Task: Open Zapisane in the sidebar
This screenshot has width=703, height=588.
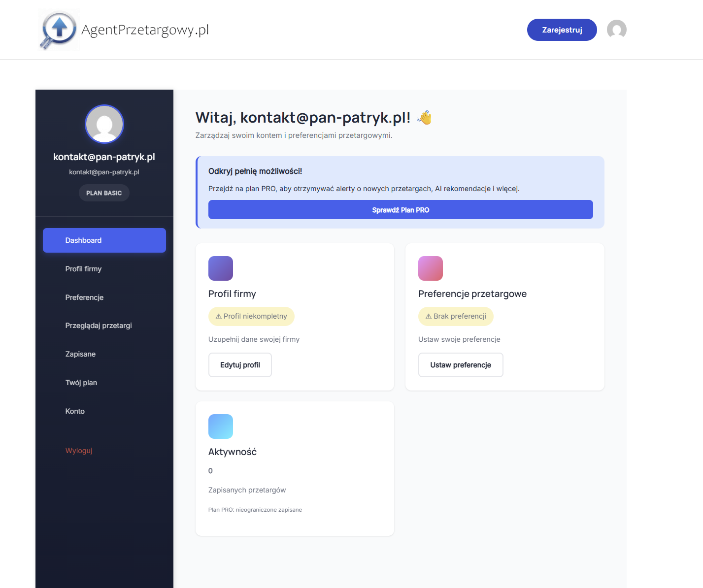Action: tap(81, 354)
